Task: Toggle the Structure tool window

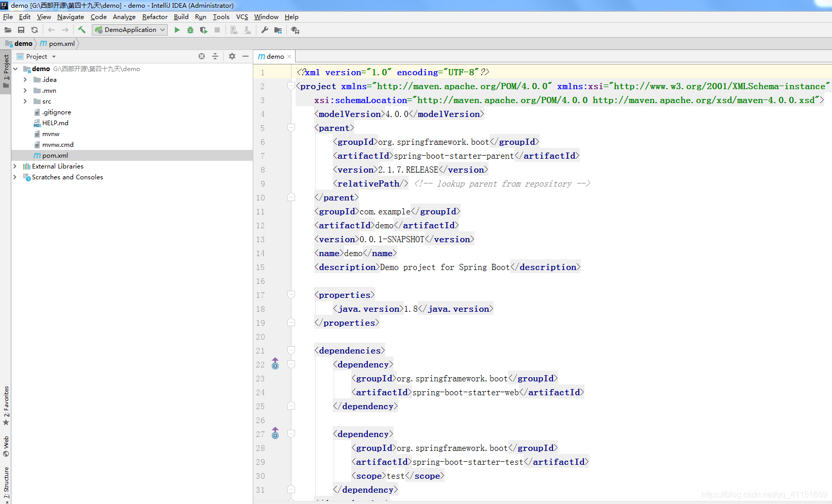Action: click(x=6, y=483)
